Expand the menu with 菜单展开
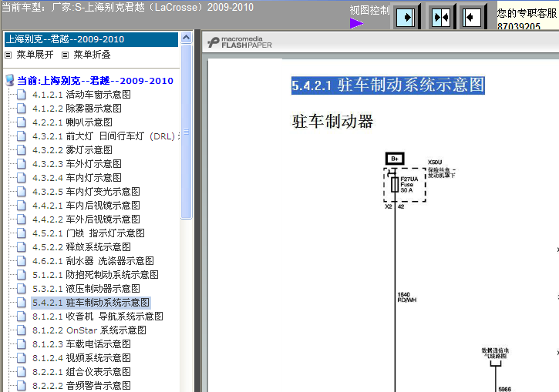Image resolution: width=559 pixels, height=392 pixels. click(x=35, y=55)
